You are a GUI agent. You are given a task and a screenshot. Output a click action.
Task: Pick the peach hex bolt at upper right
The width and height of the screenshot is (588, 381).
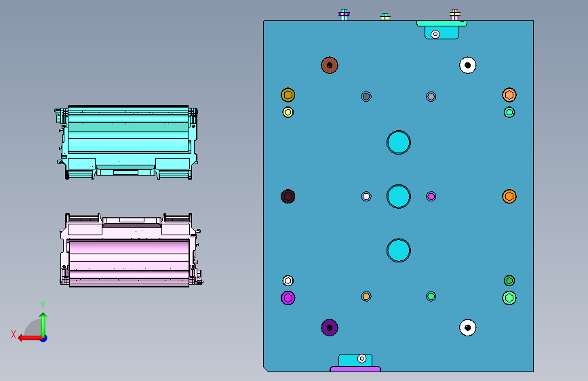click(509, 95)
